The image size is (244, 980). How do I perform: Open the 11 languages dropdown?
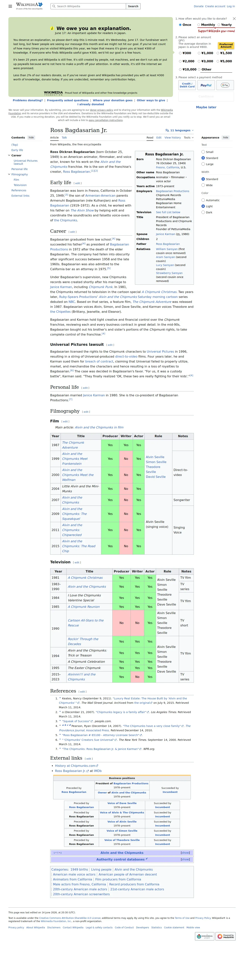(179, 131)
